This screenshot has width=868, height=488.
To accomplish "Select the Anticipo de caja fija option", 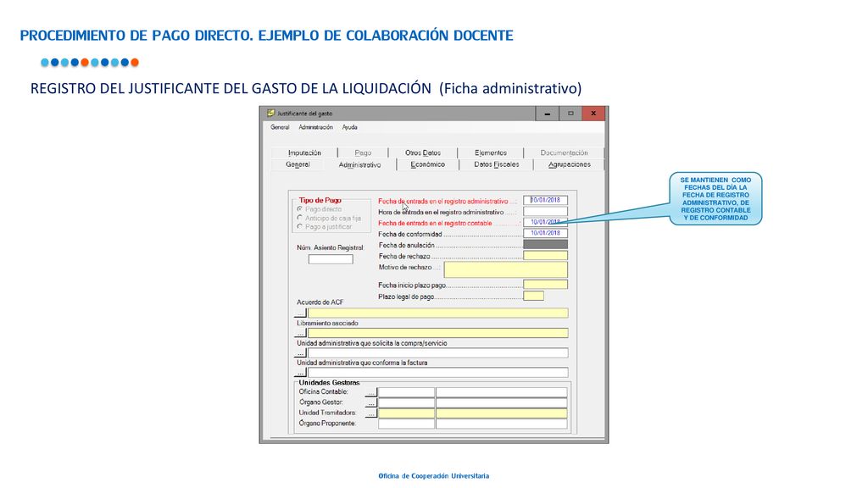I will tap(300, 218).
